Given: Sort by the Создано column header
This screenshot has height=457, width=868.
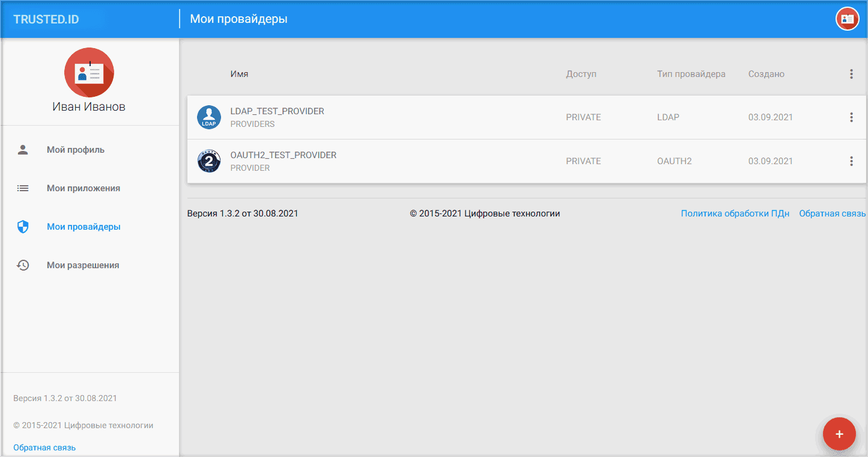Looking at the screenshot, I should coord(766,74).
